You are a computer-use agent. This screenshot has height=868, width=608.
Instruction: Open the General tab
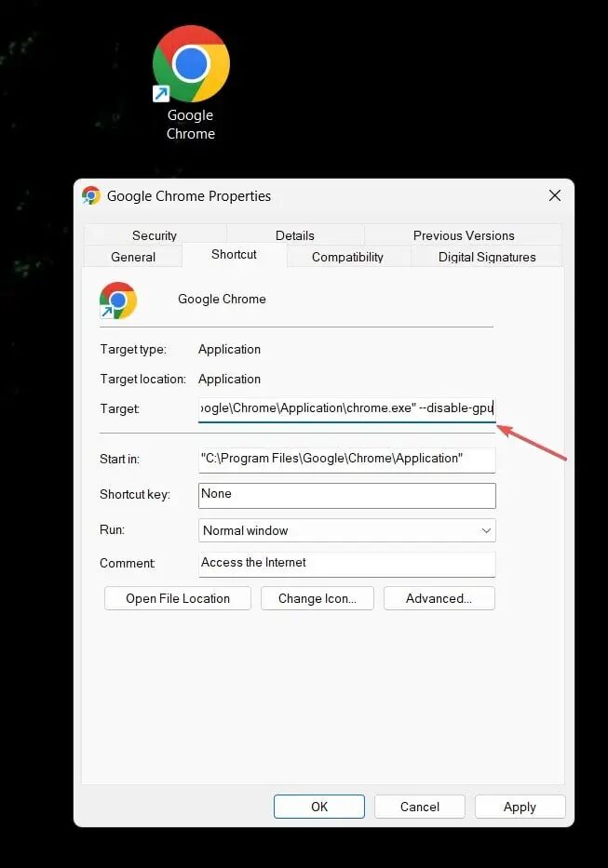click(x=133, y=257)
